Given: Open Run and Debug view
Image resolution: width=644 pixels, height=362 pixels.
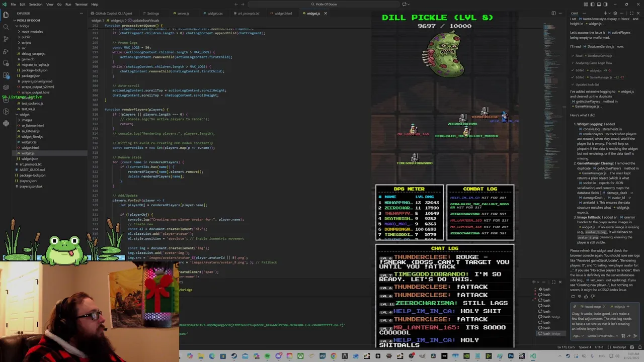Looking at the screenshot, I should point(6,51).
